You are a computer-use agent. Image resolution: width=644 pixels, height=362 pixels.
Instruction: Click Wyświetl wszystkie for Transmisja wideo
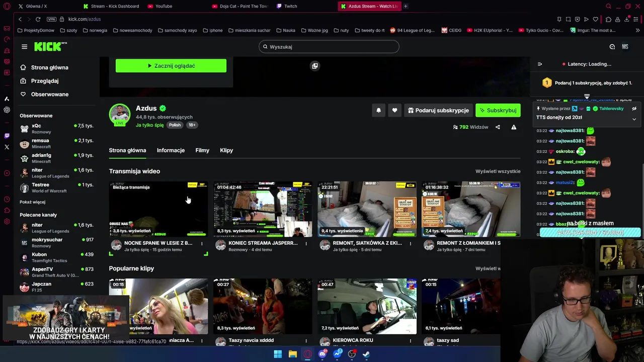pos(498,171)
